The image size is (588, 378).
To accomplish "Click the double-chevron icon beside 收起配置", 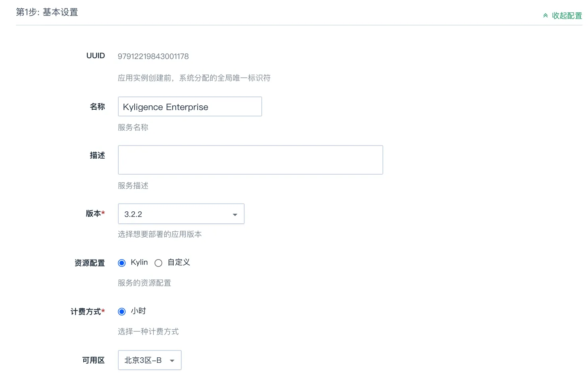I will click(x=545, y=16).
